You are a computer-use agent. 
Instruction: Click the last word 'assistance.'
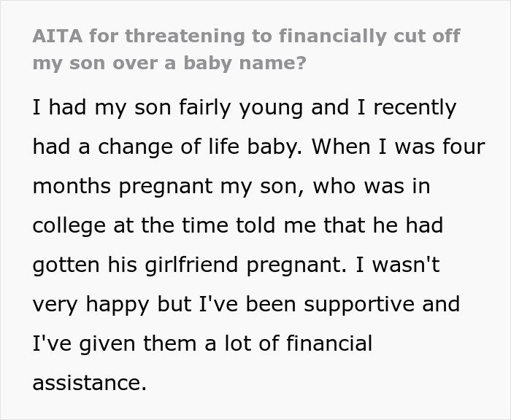[89, 381]
